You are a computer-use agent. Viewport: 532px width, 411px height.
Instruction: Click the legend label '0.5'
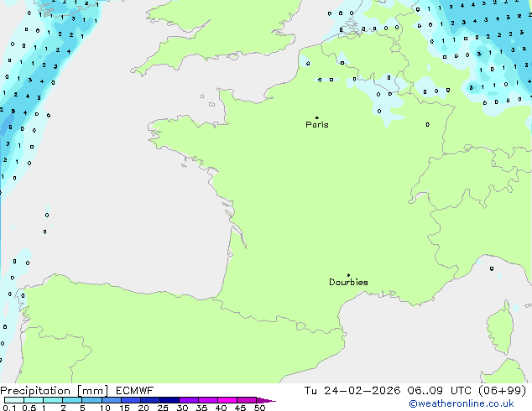(29, 408)
